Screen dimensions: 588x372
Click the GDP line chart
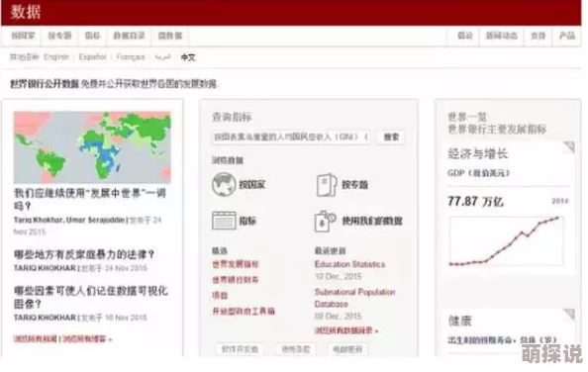pos(506,241)
